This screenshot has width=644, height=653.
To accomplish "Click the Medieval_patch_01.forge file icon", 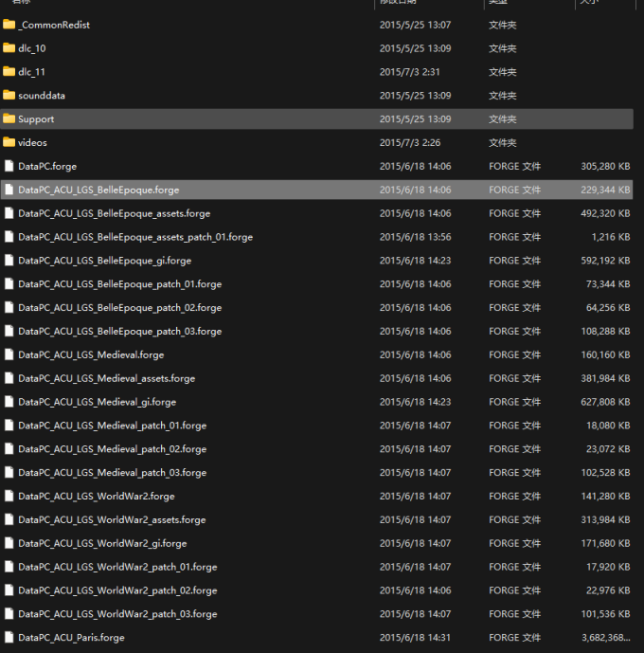I will click(9, 426).
